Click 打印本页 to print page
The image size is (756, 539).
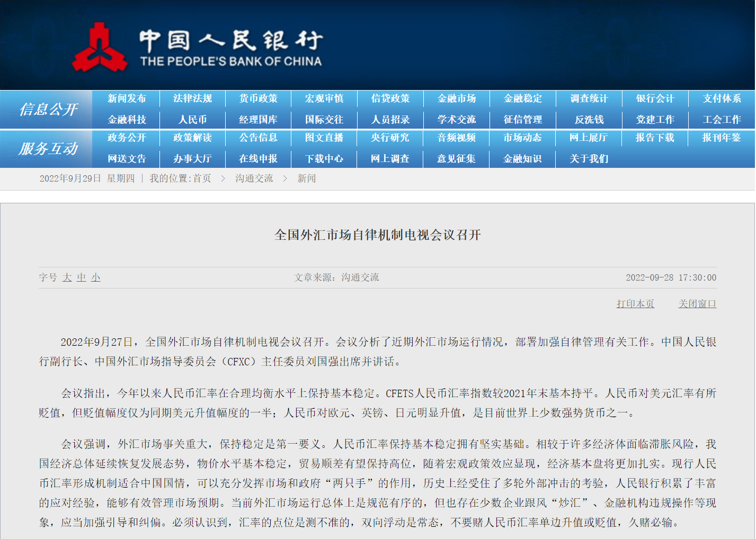click(635, 304)
